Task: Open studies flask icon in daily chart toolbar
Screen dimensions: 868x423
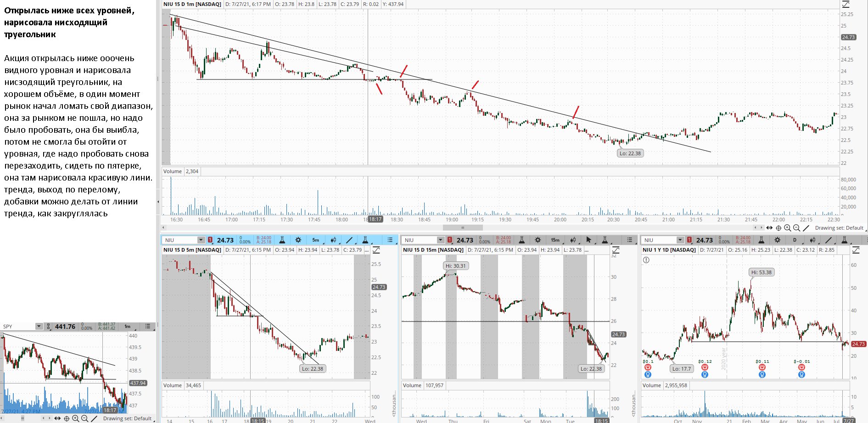Action: coord(762,240)
